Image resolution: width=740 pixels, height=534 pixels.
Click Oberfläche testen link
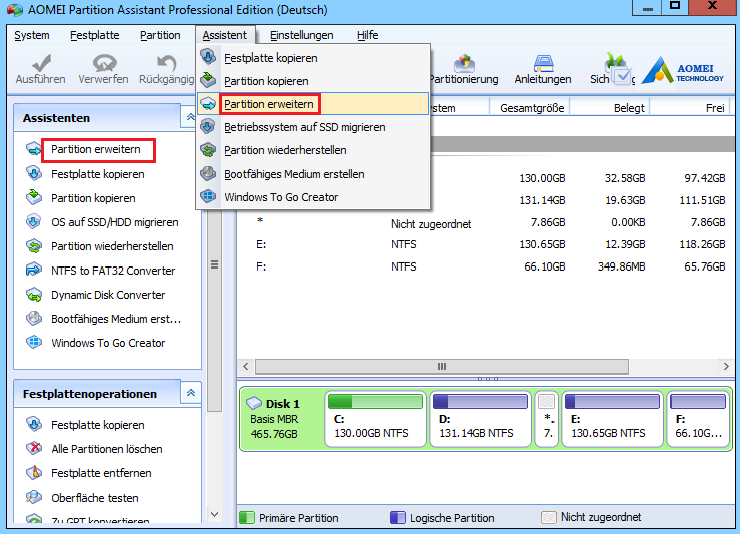tap(94, 498)
